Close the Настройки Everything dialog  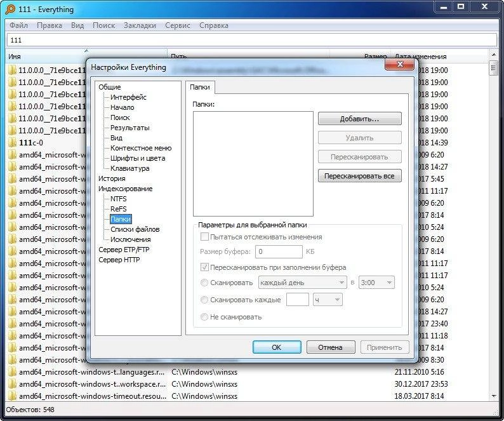click(399, 64)
